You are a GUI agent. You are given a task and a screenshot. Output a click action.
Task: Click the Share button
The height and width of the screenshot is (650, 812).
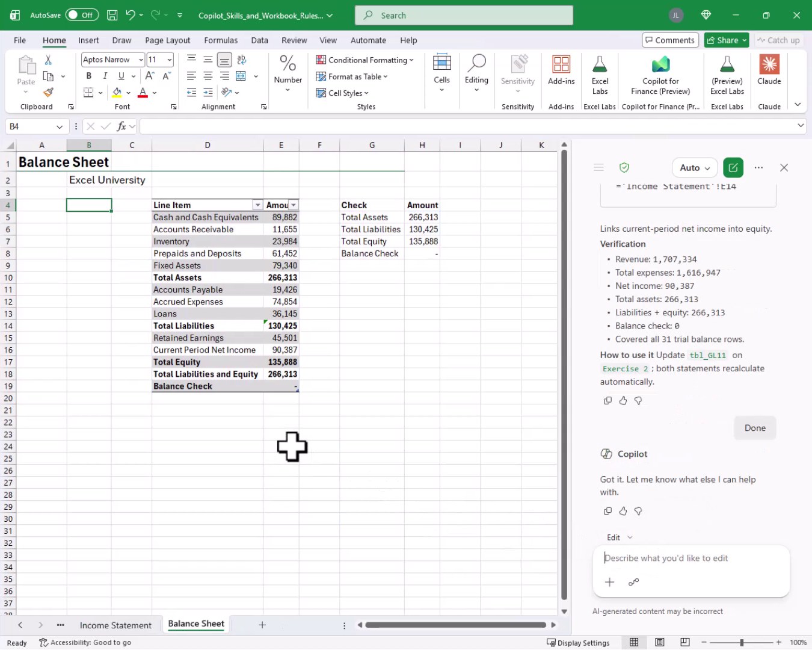click(727, 40)
